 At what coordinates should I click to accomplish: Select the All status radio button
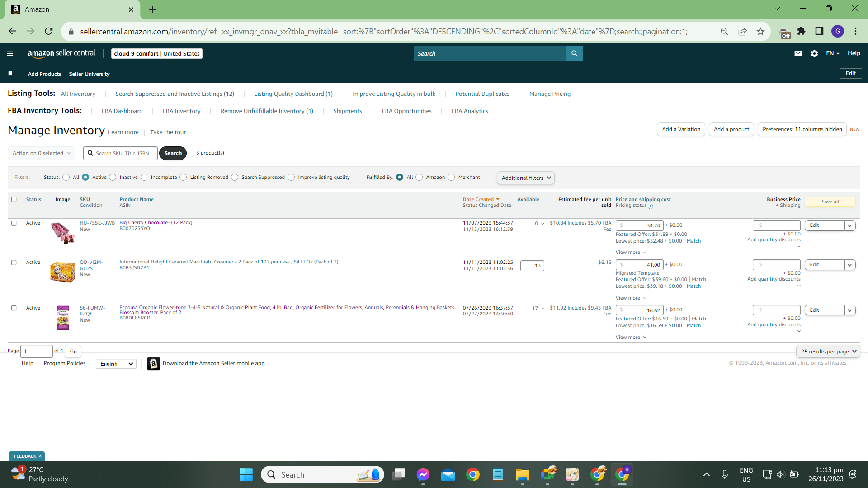point(66,177)
